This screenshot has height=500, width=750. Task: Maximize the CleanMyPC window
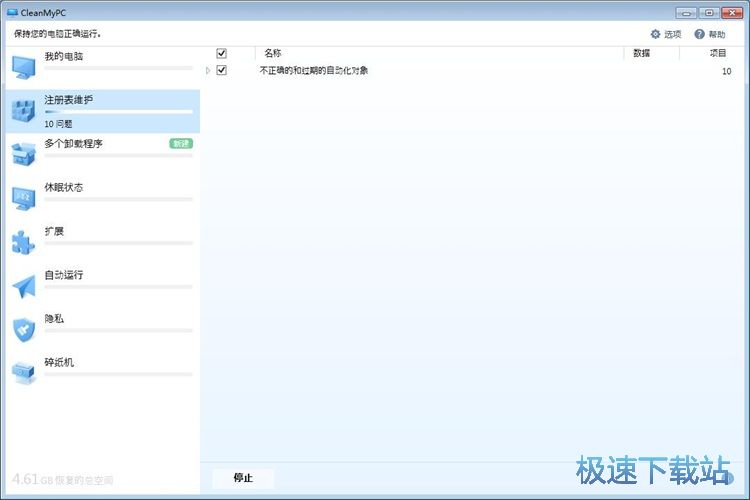709,13
